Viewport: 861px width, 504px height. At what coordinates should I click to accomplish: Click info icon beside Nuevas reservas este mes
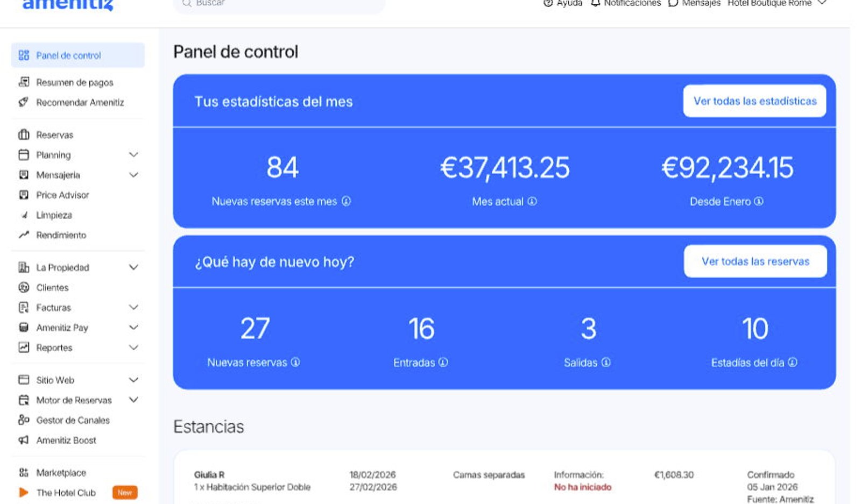click(347, 201)
